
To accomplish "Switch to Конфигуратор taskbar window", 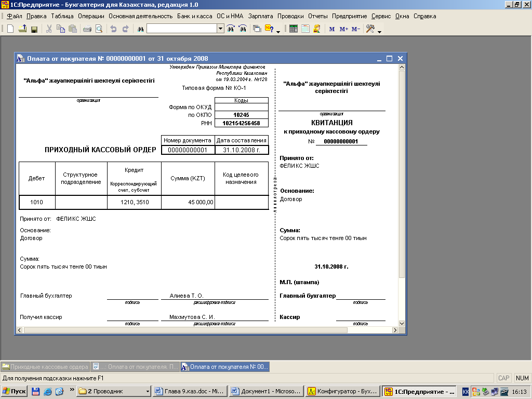I will point(343,391).
